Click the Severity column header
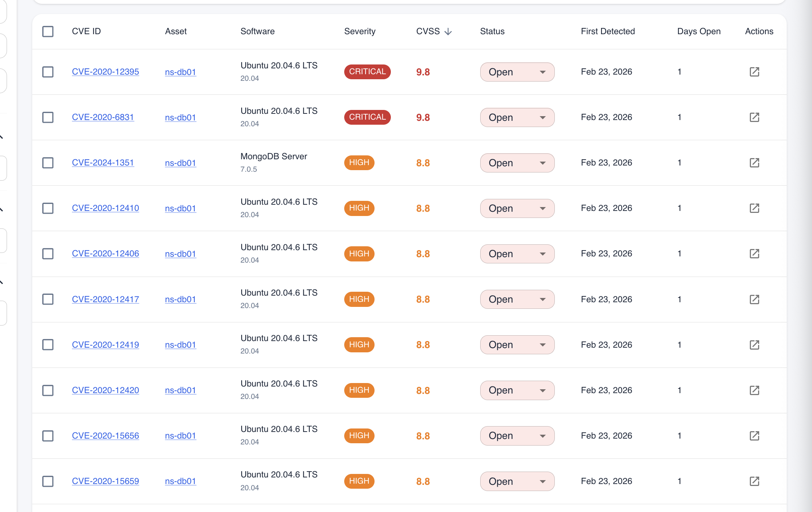The image size is (812, 512). tap(360, 31)
